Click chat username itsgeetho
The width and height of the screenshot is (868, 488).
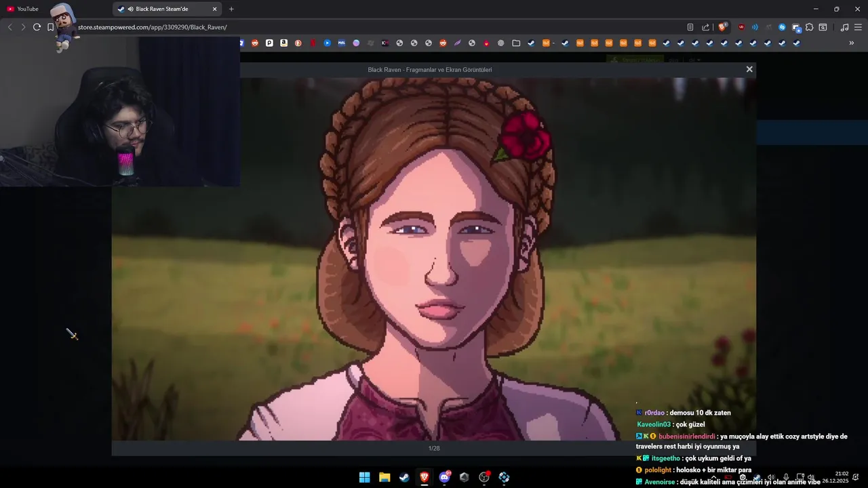[666, 459]
